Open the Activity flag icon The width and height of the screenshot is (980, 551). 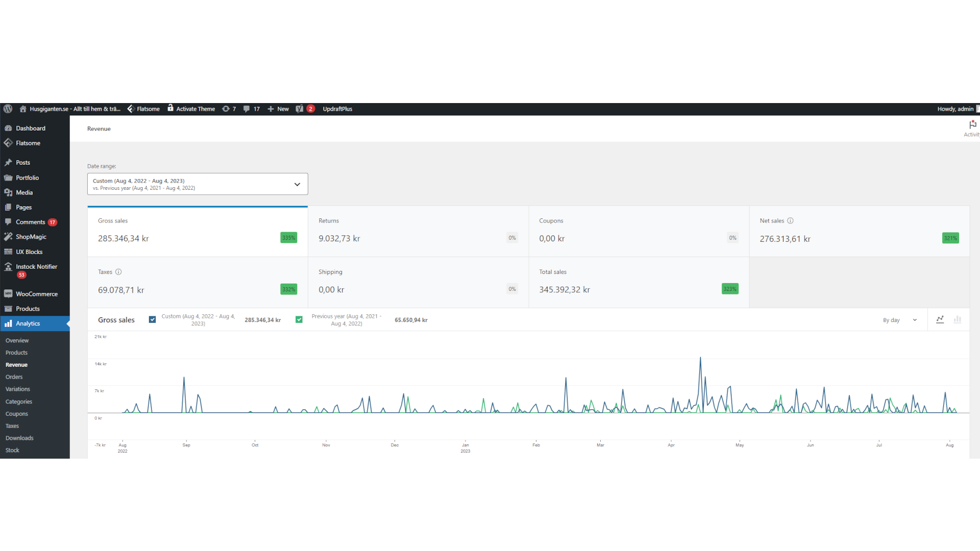coord(972,125)
